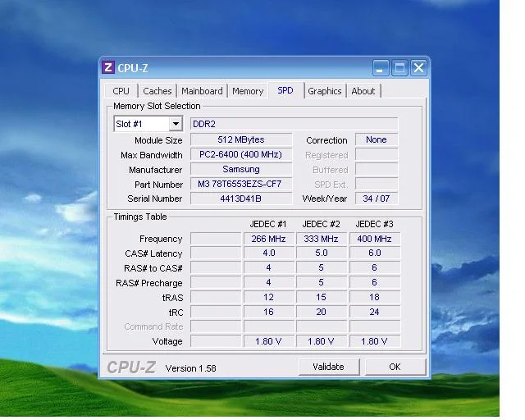Click the 400 MHz frequency cell

click(x=375, y=239)
